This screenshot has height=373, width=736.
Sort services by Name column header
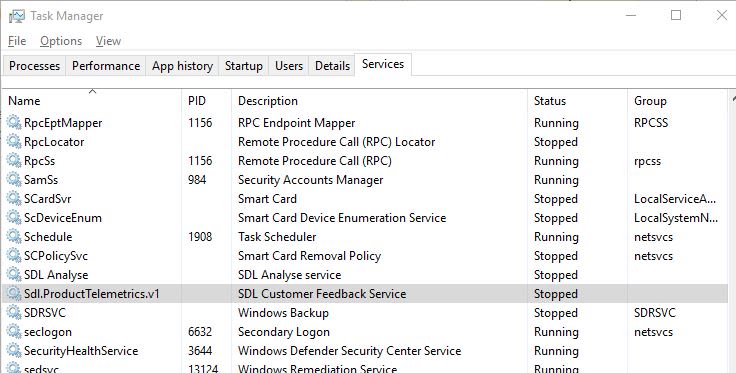click(92, 101)
